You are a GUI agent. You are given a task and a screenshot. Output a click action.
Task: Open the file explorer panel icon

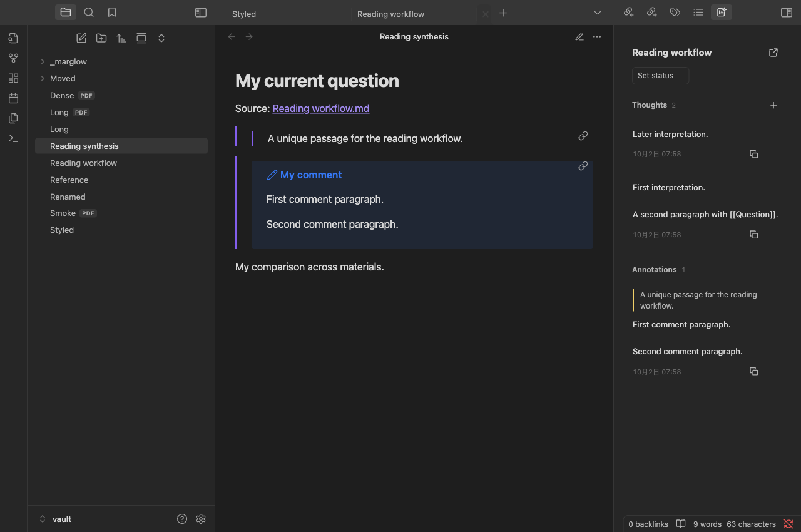tap(66, 12)
